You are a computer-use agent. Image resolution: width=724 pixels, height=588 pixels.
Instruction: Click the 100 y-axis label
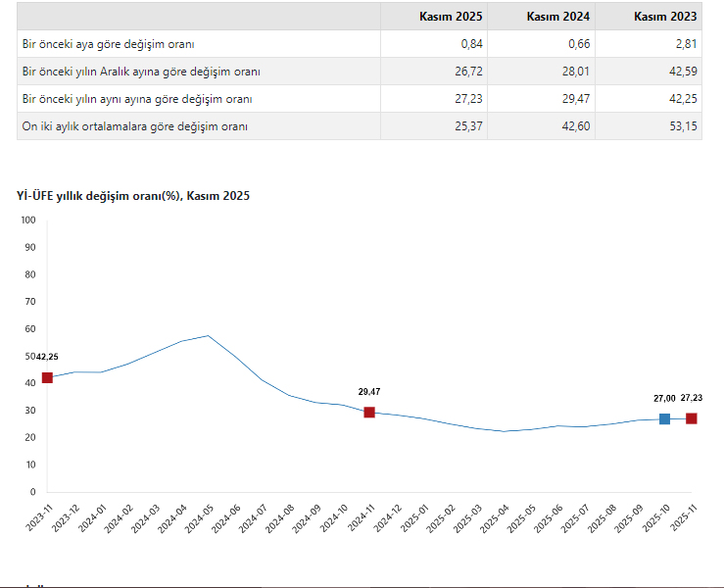point(27,220)
